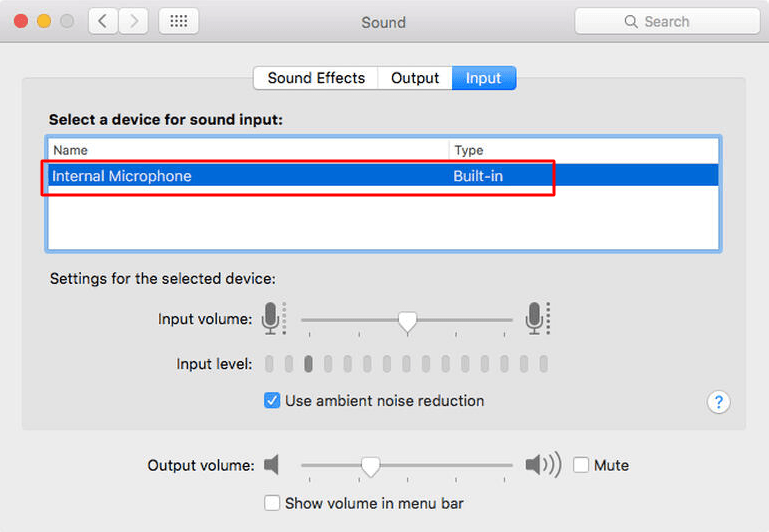Image resolution: width=769 pixels, height=532 pixels.
Task: Click the large microphone icon at slider end
Action: point(536,319)
